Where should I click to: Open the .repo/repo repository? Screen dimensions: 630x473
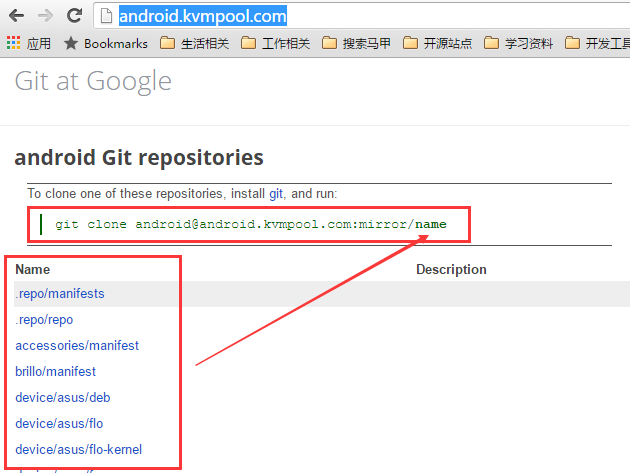pyautogui.click(x=44, y=320)
